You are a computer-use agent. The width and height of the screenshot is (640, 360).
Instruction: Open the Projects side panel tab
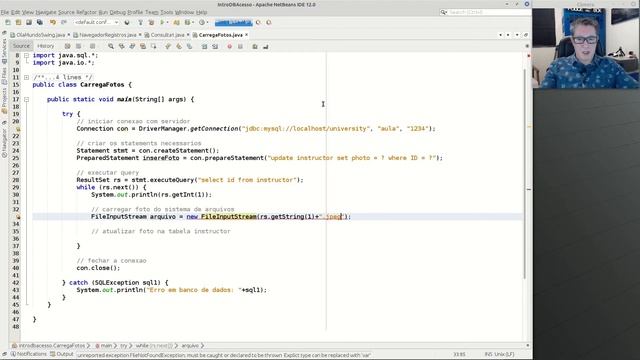click(x=4, y=100)
